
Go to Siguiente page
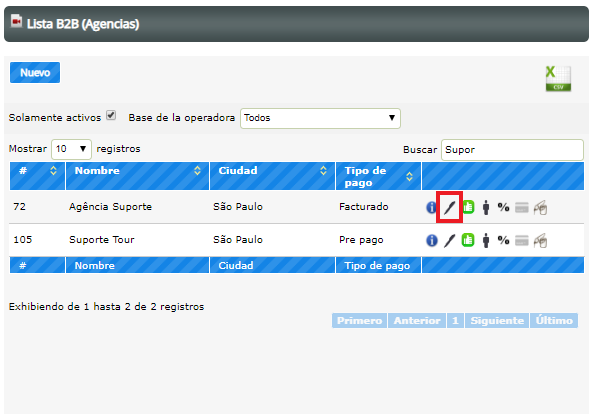(x=497, y=320)
